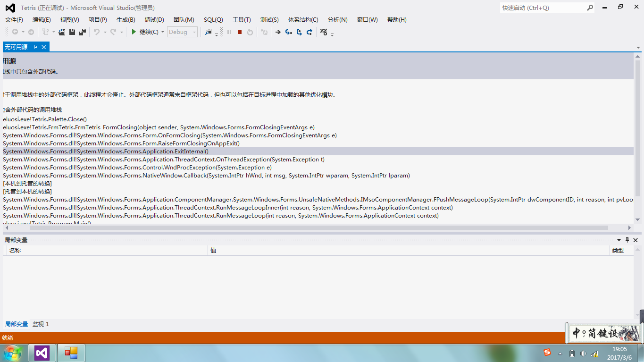Open the Debug configuration dropdown
The image size is (644, 362).
pyautogui.click(x=182, y=32)
